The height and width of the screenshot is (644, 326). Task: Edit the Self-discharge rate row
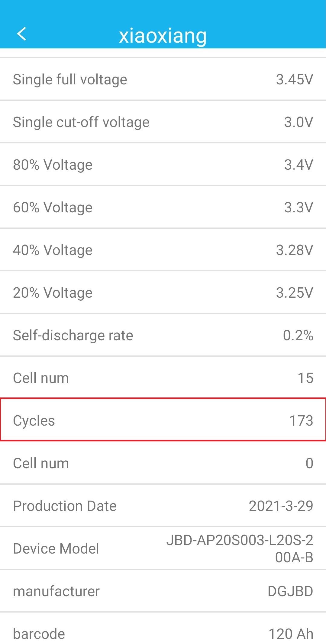163,335
